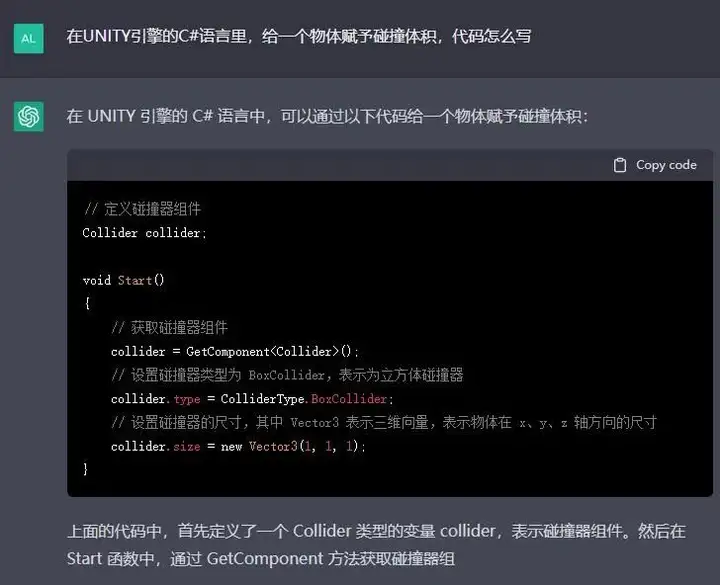Click the comment about Vector3 三维向量
Viewport: 720px width, 585px height.
[384, 422]
